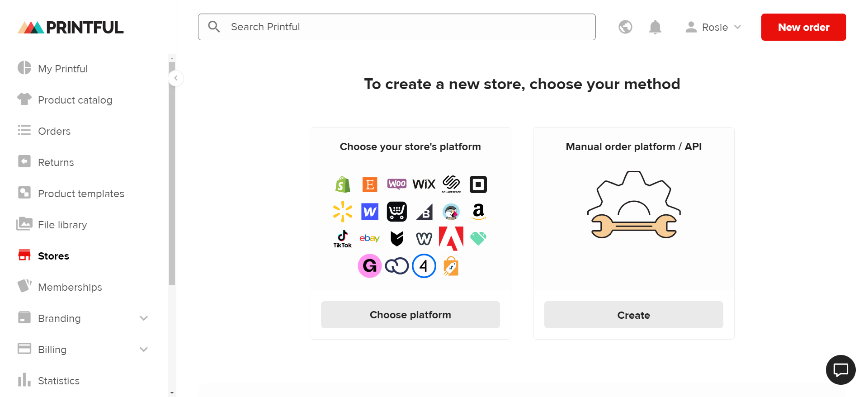Open the Product catalog page

75,100
